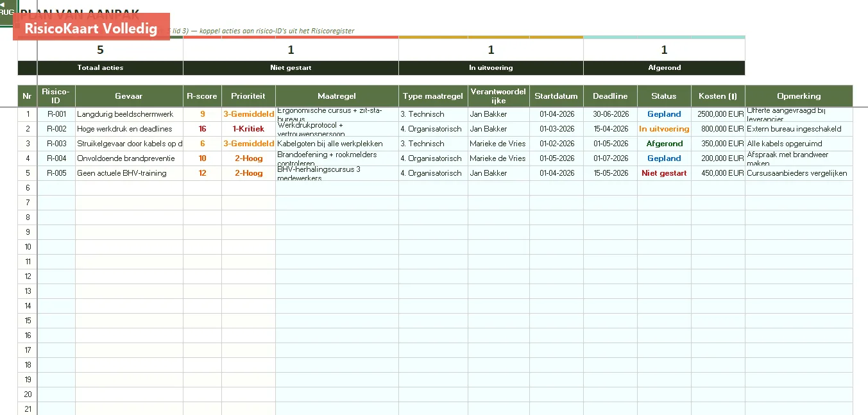Click R-score 16 in the R-002 row
This screenshot has height=415, width=868.
pyautogui.click(x=202, y=129)
